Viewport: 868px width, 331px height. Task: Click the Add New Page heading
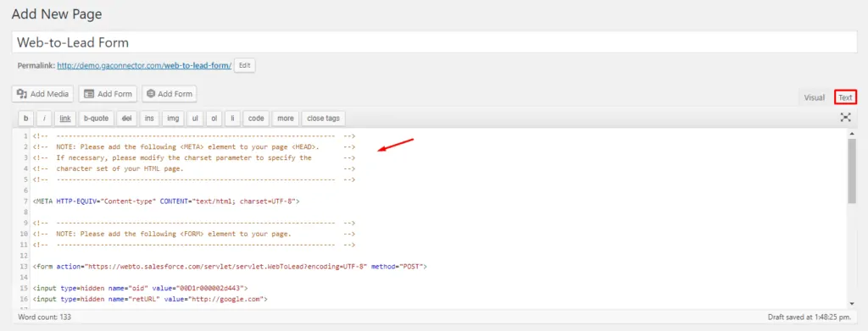57,14
